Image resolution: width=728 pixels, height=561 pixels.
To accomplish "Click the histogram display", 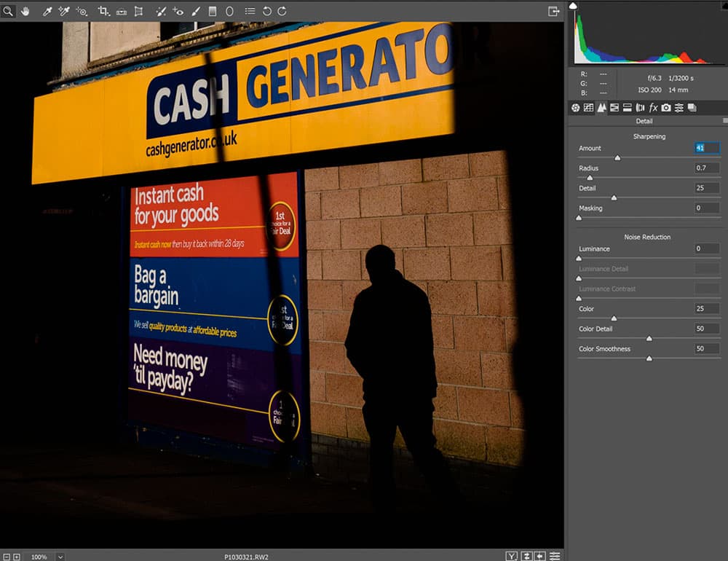I will [649, 34].
